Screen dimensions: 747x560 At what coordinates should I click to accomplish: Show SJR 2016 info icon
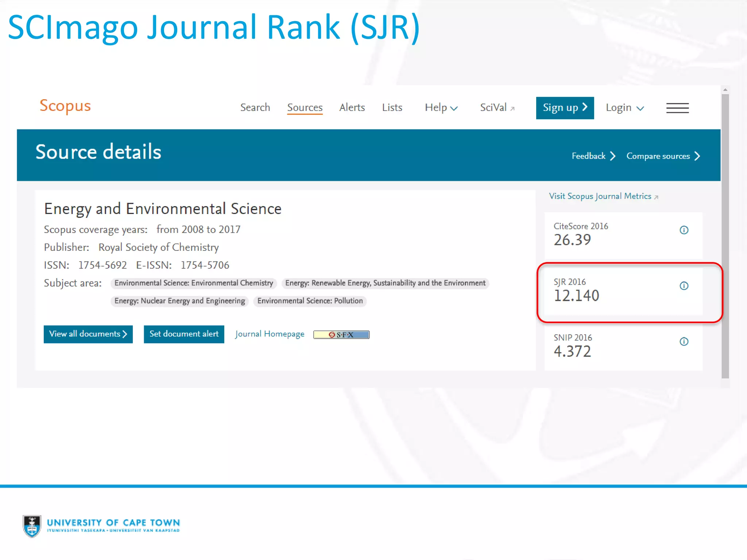pos(684,286)
